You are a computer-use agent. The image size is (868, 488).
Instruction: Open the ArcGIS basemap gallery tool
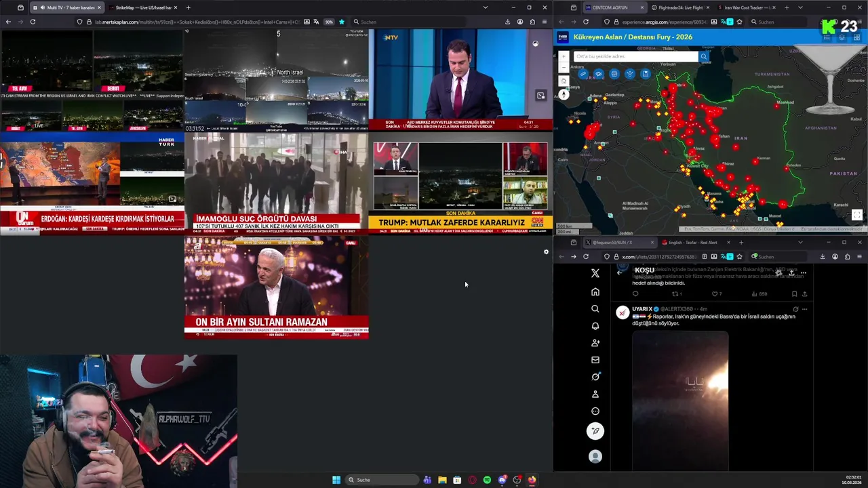tap(614, 74)
